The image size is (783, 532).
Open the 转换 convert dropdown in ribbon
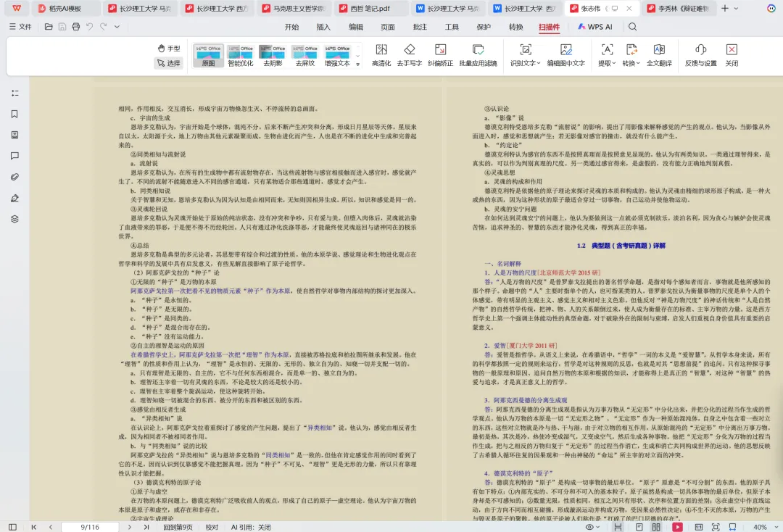631,55
